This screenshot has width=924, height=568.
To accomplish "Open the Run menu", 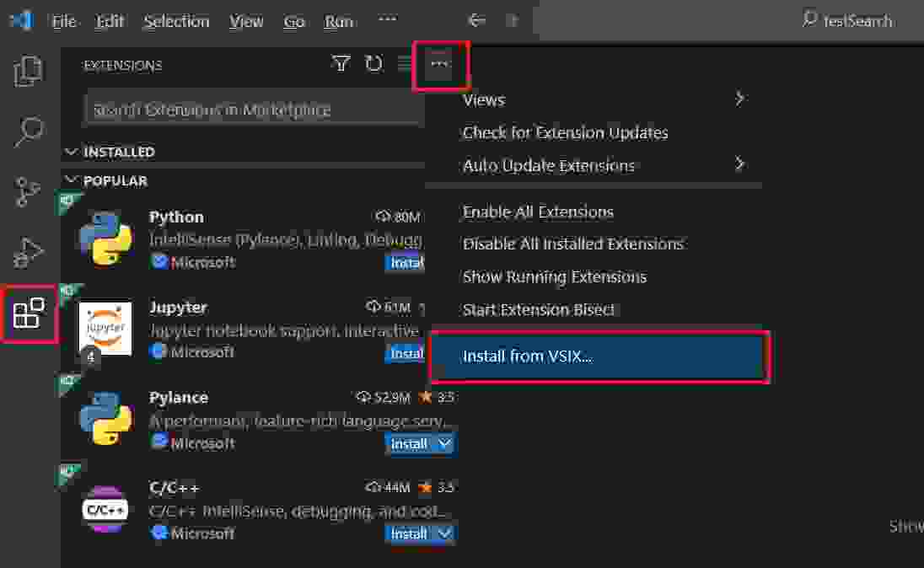I will pos(339,21).
